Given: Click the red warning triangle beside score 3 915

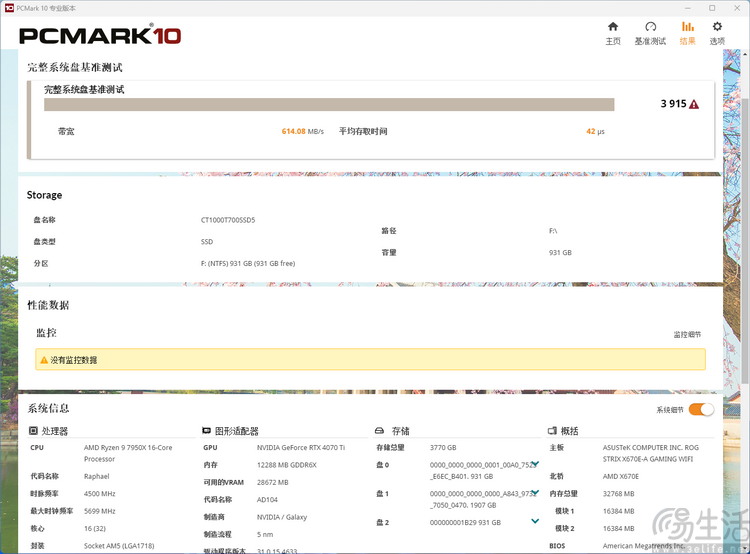Looking at the screenshot, I should 694,104.
